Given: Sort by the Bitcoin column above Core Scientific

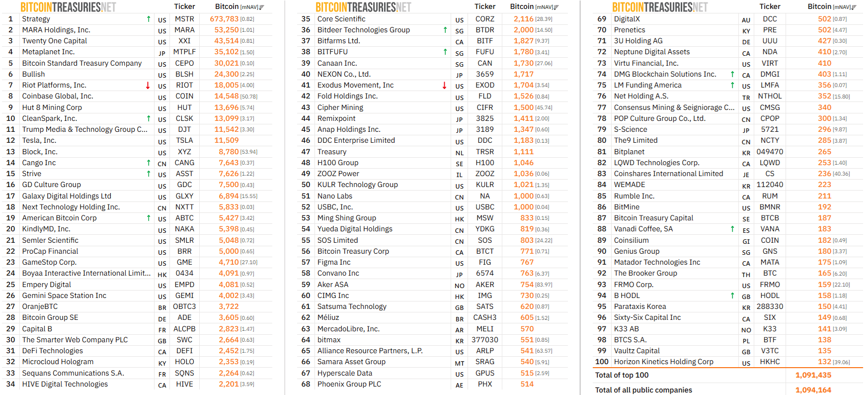Looking at the screenshot, I should point(556,7).
